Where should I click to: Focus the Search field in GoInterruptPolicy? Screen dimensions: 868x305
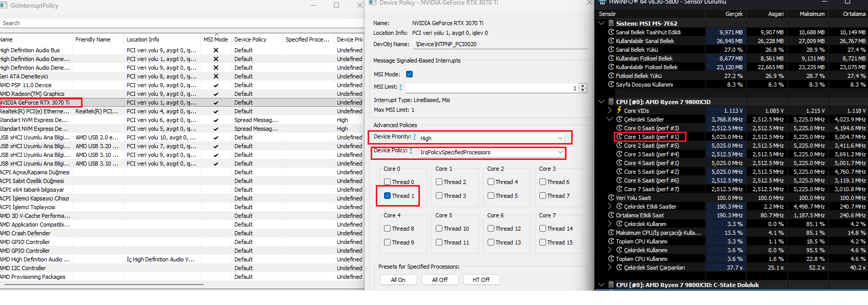pyautogui.click(x=182, y=23)
